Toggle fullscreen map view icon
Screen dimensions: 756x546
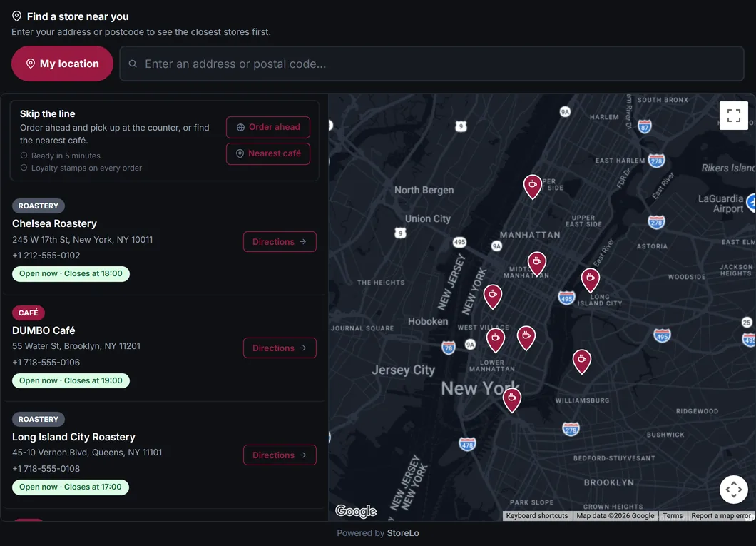coord(733,116)
